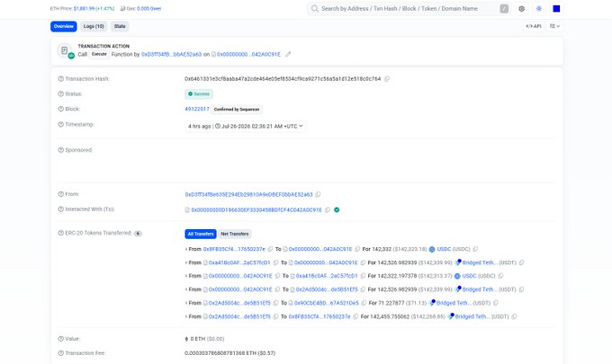The image size is (612, 364).
Task: Expand the first transfer row for 142,332 USDC
Action: 186,249
